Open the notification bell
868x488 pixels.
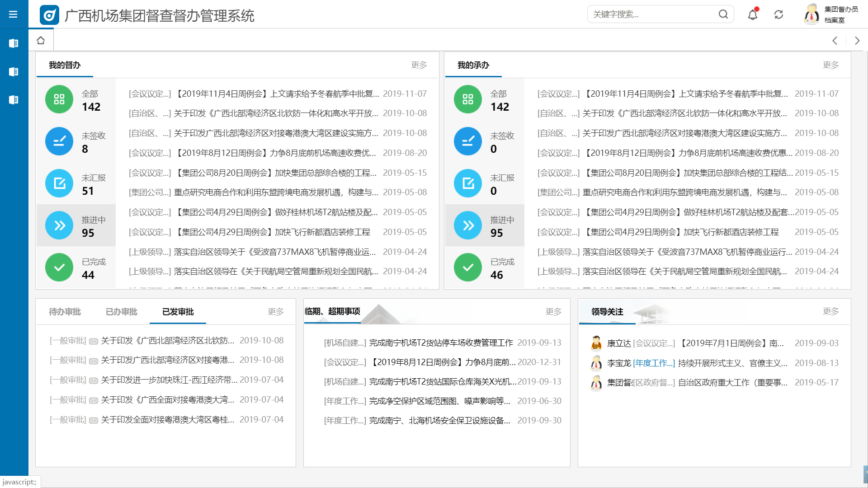(x=753, y=14)
